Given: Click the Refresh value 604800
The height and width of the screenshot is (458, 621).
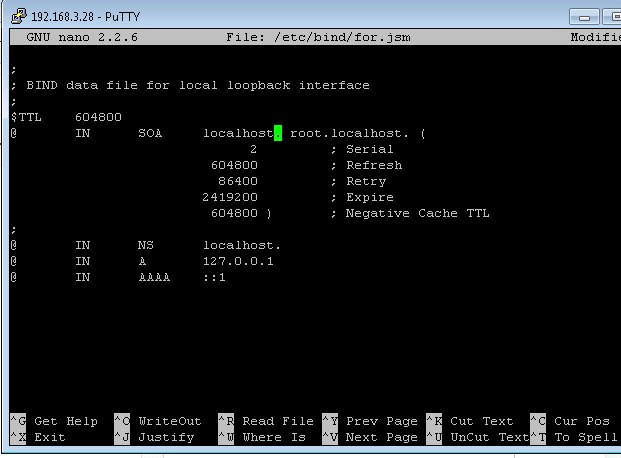Looking at the screenshot, I should click(x=234, y=165).
